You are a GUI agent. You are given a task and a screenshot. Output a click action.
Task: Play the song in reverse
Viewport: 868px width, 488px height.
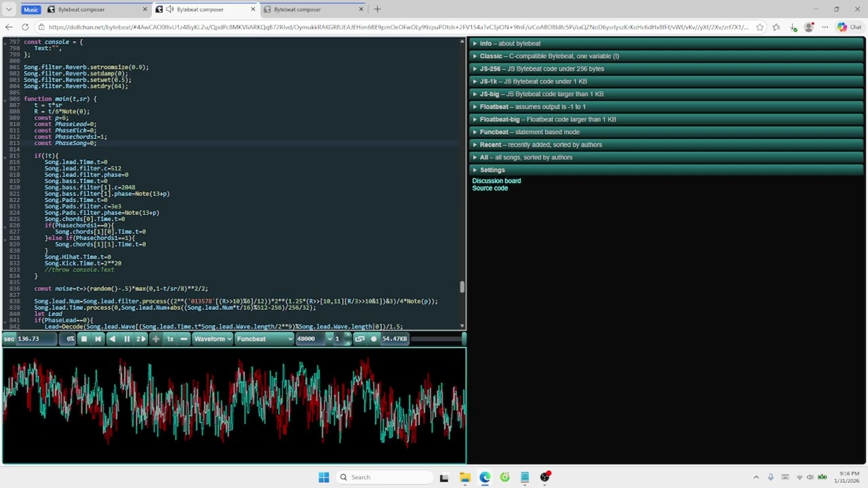click(113, 339)
